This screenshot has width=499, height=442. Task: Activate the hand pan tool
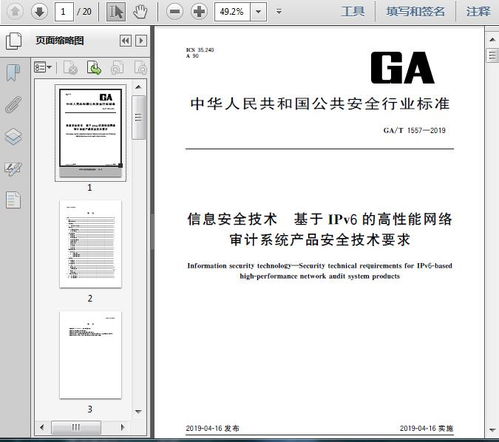140,12
